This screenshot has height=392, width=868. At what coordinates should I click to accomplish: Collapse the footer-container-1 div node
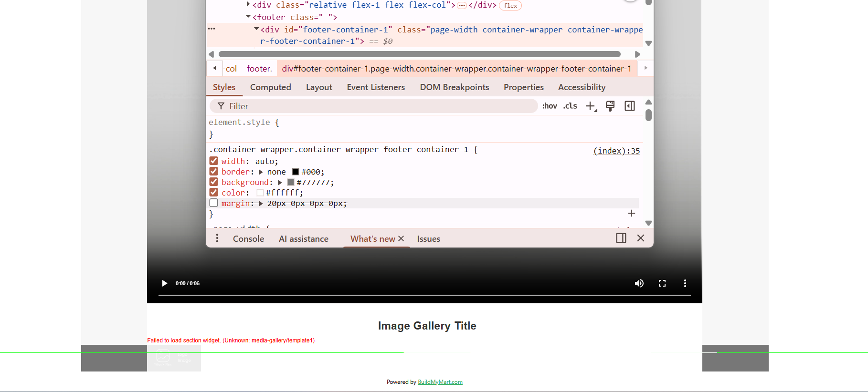pos(256,29)
